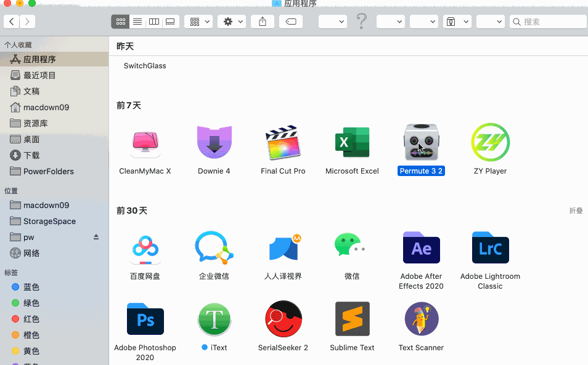This screenshot has width=588, height=365.
Task: Open the CleanMyMac X app icon
Action: (145, 143)
